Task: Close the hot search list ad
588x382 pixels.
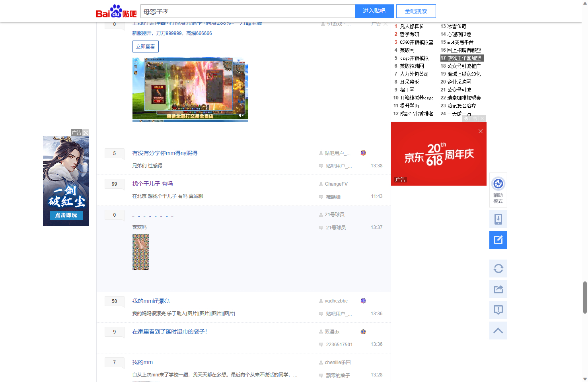Action: (482, 118)
